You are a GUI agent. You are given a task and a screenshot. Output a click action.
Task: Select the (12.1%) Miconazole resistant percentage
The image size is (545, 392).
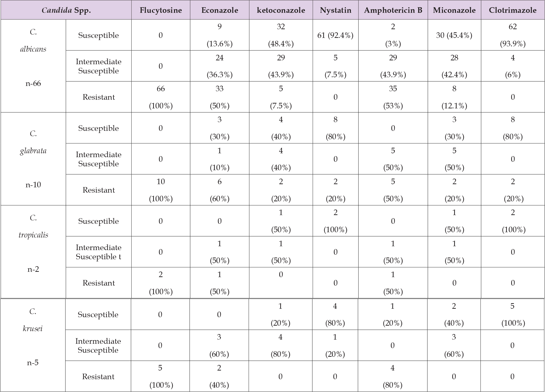tap(454, 106)
